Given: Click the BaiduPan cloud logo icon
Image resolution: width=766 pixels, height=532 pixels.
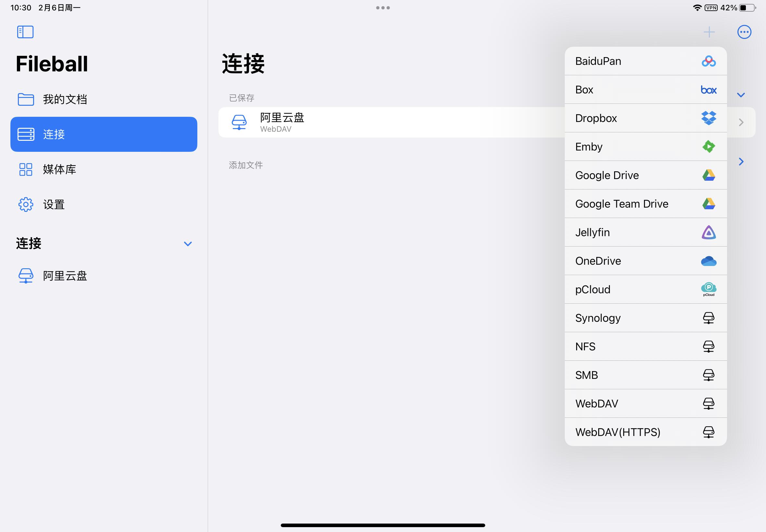Looking at the screenshot, I should point(708,61).
